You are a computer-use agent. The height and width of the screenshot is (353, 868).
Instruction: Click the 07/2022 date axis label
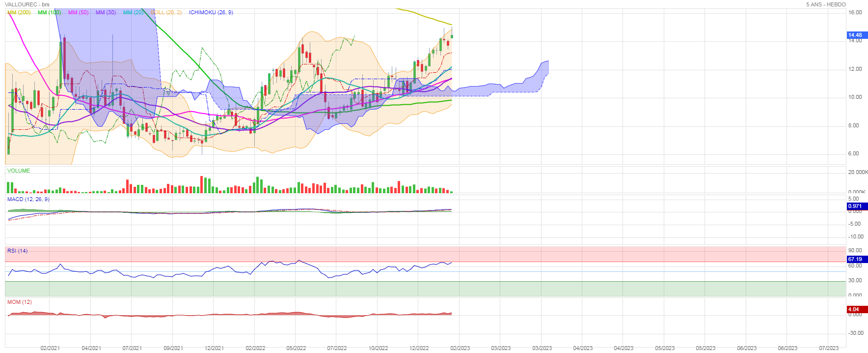click(x=337, y=348)
